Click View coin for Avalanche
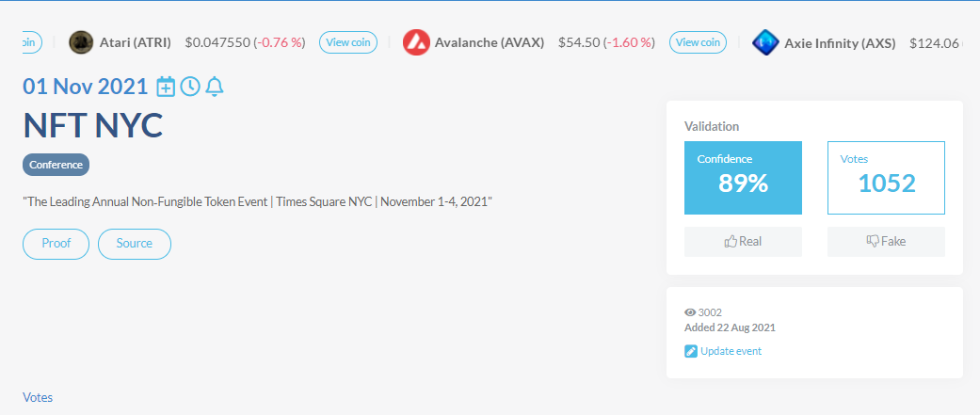 pyautogui.click(x=698, y=42)
